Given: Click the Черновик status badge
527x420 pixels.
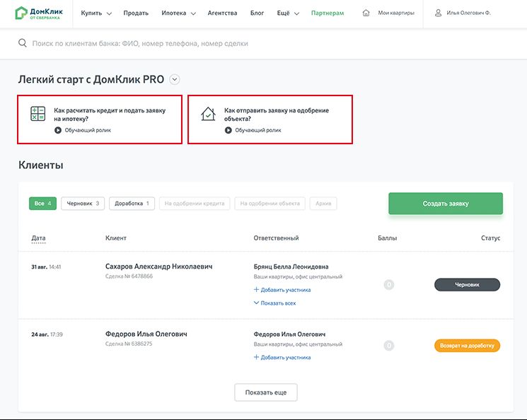Looking at the screenshot, I should pos(467,284).
